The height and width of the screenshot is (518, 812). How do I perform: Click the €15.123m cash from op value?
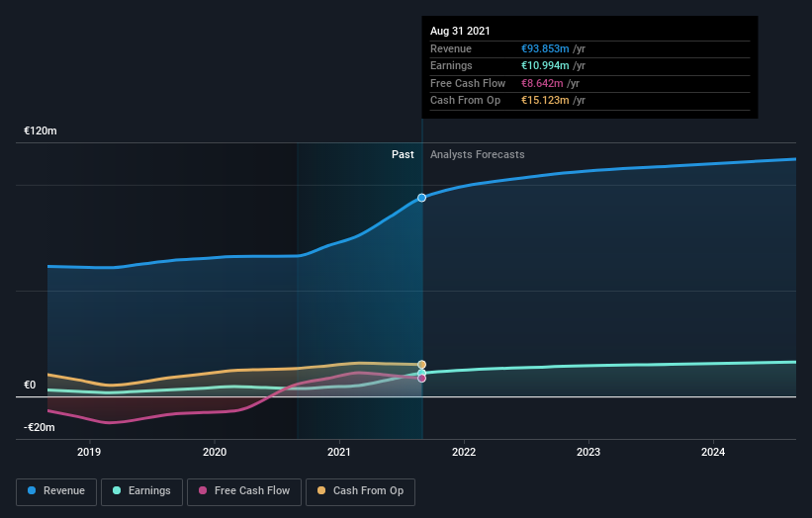click(x=545, y=101)
